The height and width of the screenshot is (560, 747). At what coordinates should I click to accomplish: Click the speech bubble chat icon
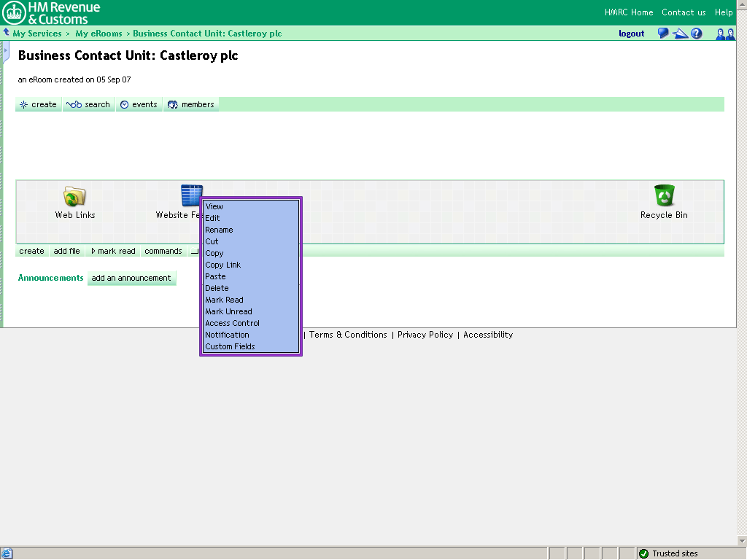click(x=663, y=34)
